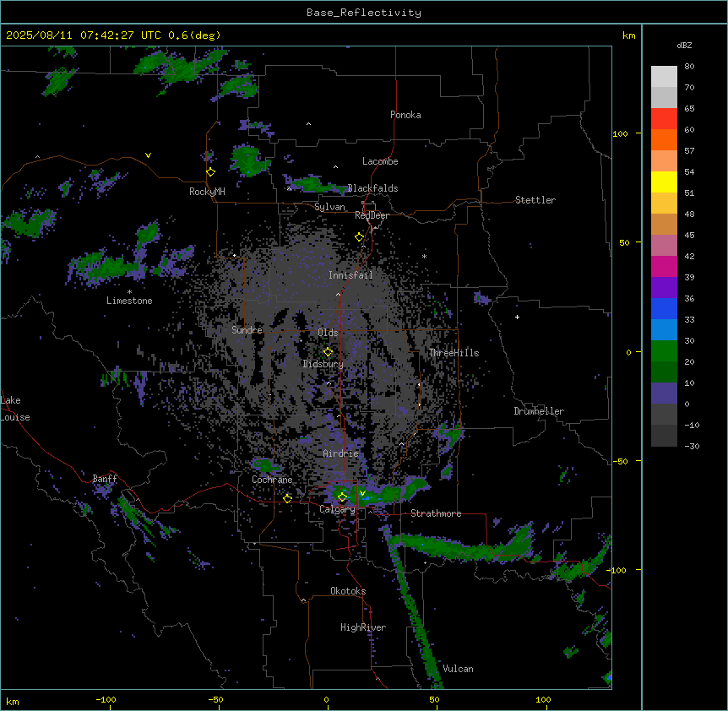Click the -30 value on the dBZ legend
The height and width of the screenshot is (711, 728).
[692, 446]
